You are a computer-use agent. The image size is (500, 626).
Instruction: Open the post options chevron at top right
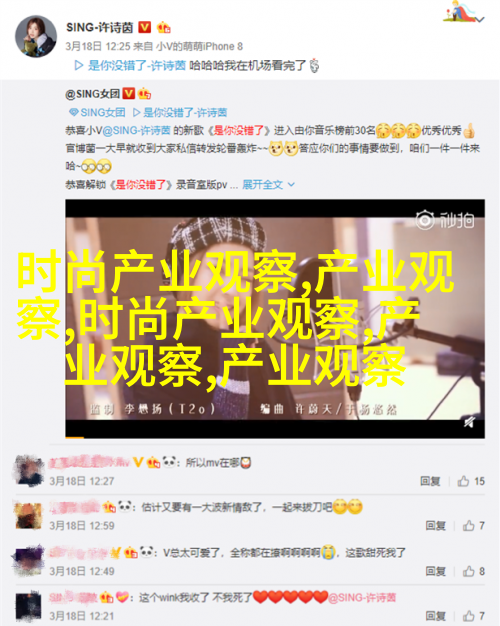(x=480, y=19)
